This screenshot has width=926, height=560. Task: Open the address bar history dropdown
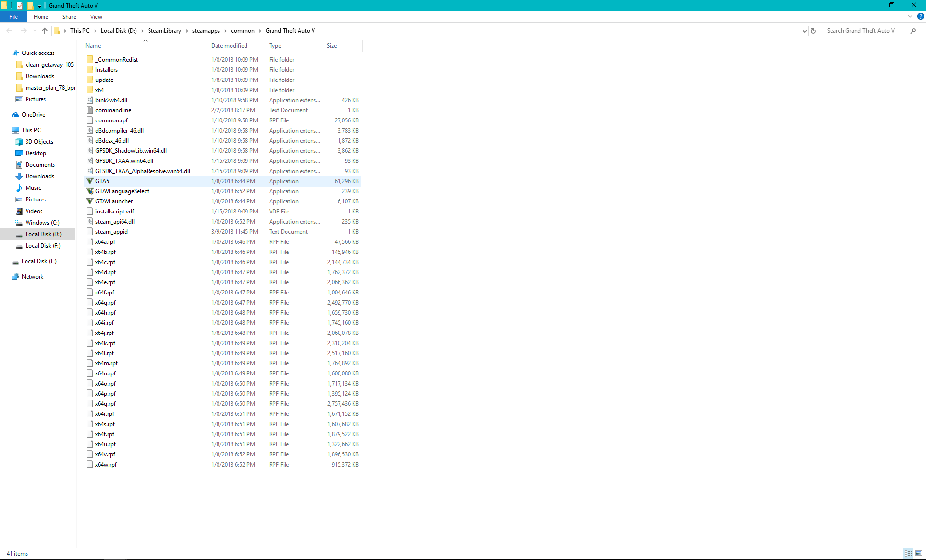(804, 31)
